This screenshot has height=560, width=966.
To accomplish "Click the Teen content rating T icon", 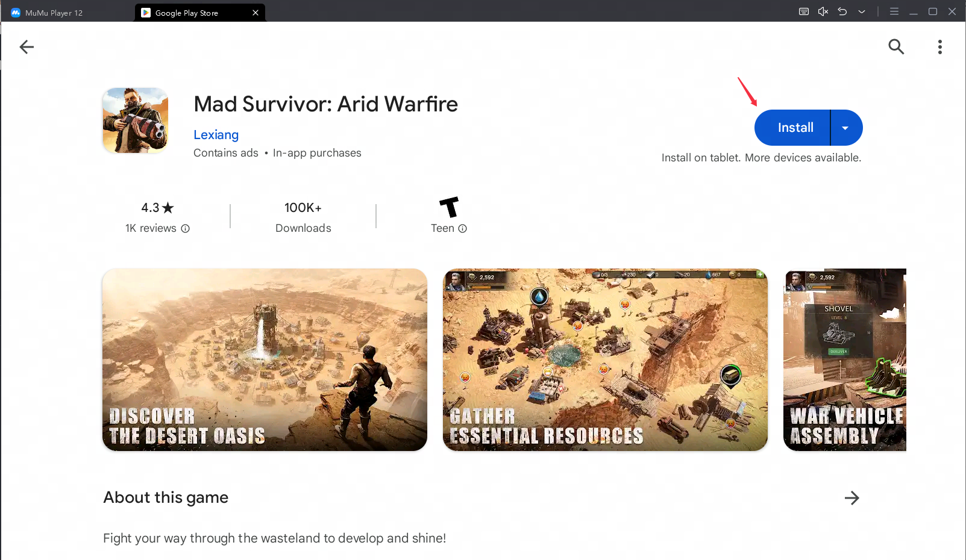I will click(x=449, y=207).
